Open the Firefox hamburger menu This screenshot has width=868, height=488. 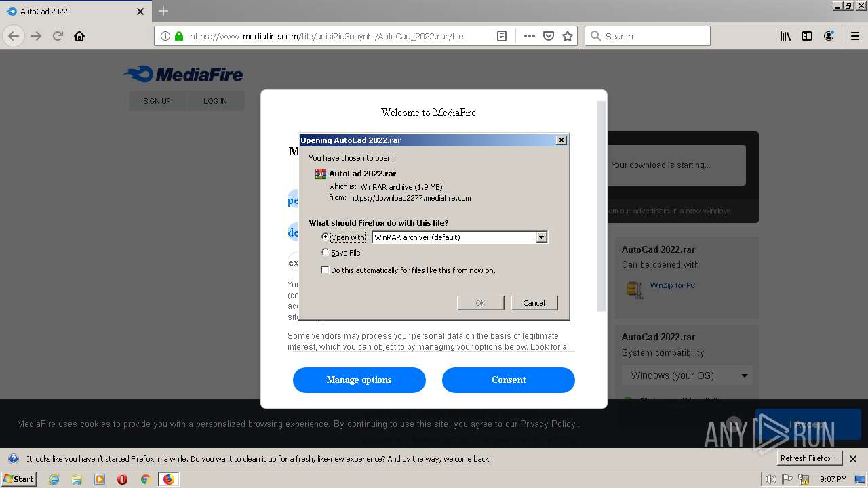(x=854, y=36)
